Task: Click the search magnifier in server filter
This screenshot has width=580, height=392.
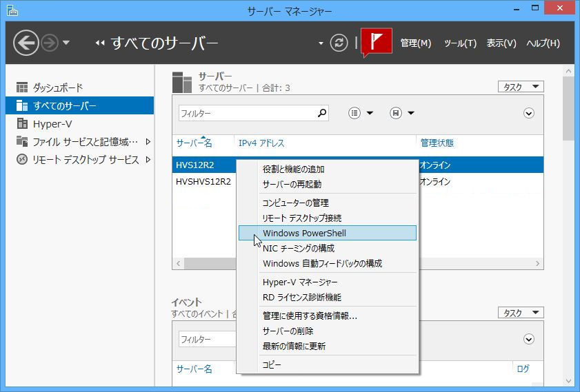Action: point(322,113)
